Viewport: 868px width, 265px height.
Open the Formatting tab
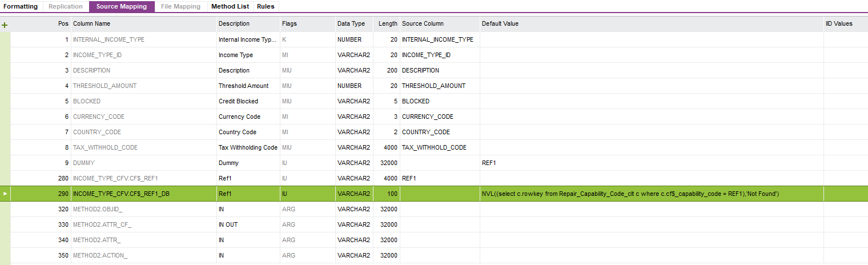[21, 6]
